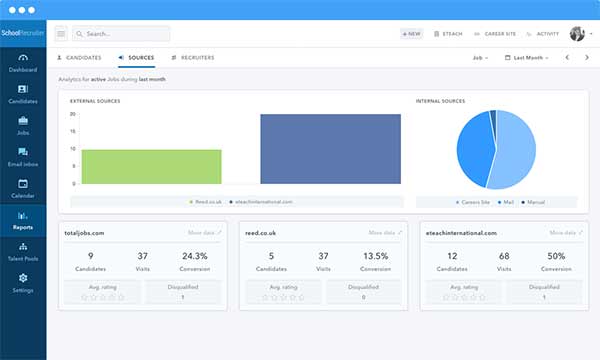Switch to the Candidates tab
Viewport: 600px width, 360px height.
[x=79, y=58]
